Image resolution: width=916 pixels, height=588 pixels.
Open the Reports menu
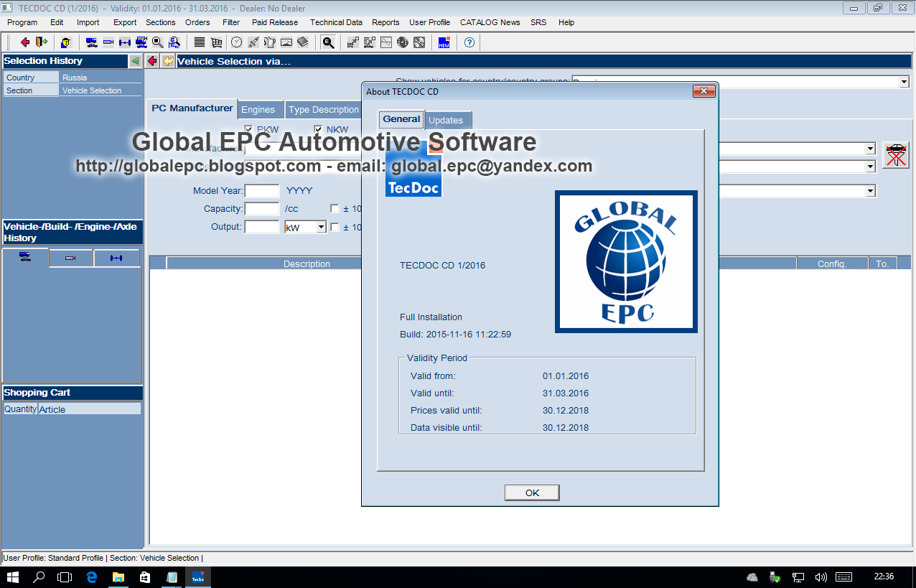point(385,22)
